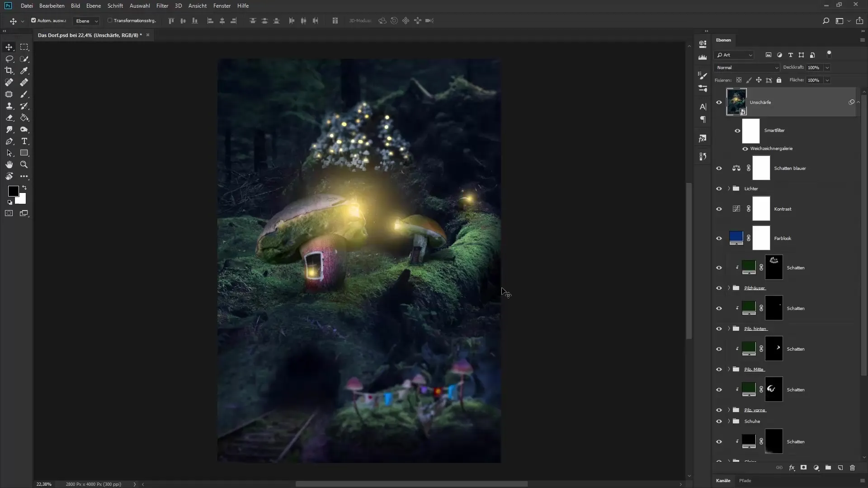
Task: Create a new layer
Action: [840, 468]
